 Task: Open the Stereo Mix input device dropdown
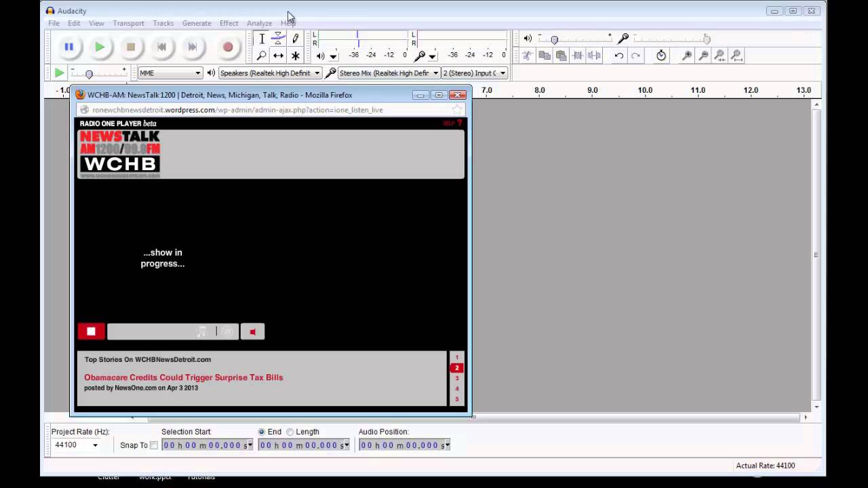[x=389, y=73]
